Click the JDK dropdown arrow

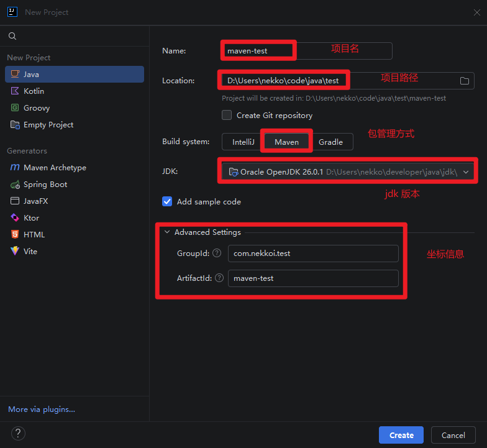point(466,171)
